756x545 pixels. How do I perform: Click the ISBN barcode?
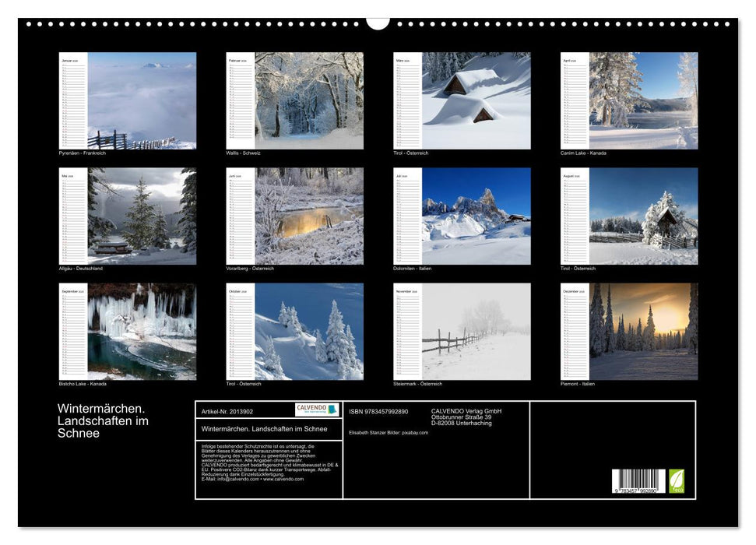pyautogui.click(x=638, y=482)
